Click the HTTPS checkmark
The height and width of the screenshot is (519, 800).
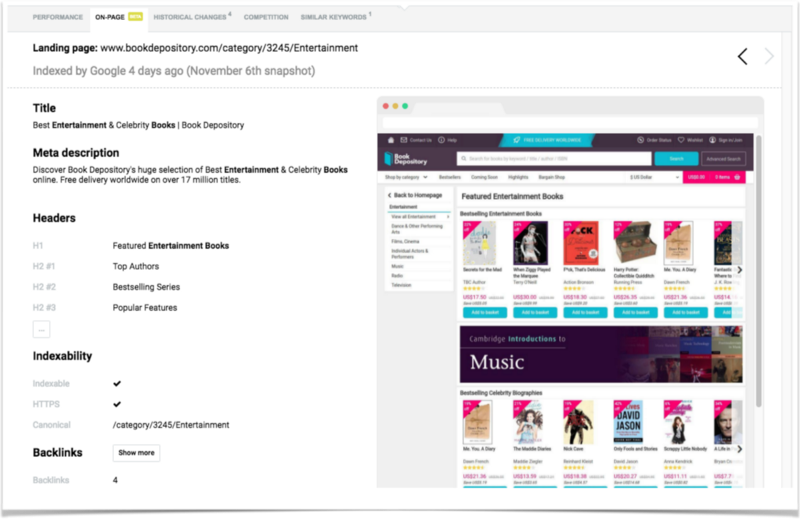[x=117, y=404]
